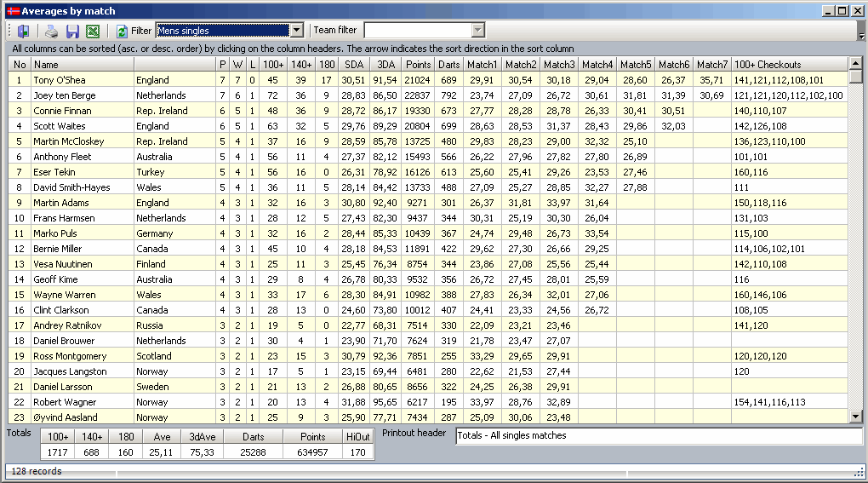Print the averages list
The width and height of the screenshot is (868, 483).
[x=52, y=31]
